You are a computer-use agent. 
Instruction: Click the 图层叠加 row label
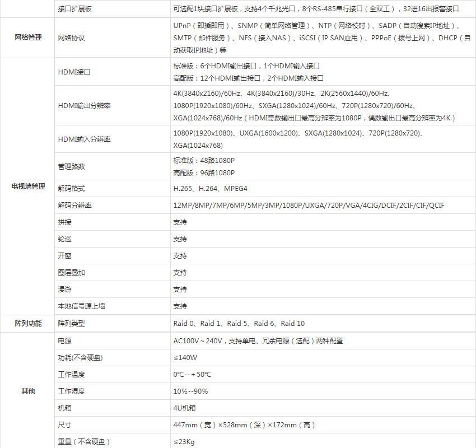coord(72,273)
